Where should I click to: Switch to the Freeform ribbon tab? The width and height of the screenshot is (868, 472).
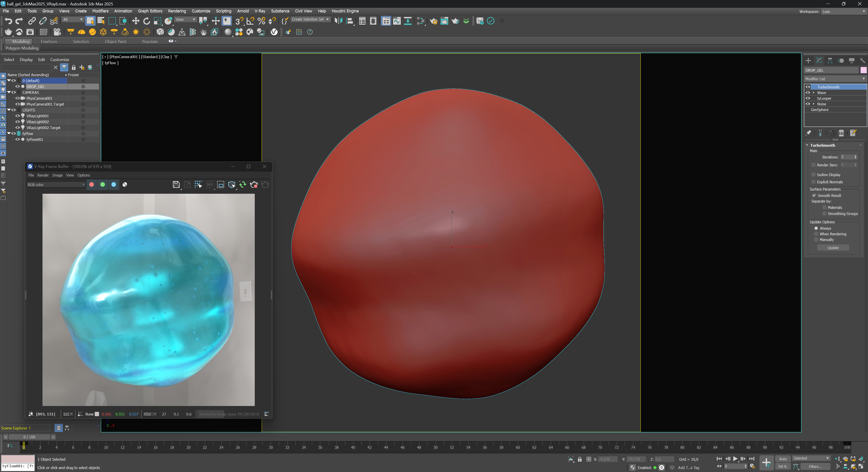coord(49,41)
